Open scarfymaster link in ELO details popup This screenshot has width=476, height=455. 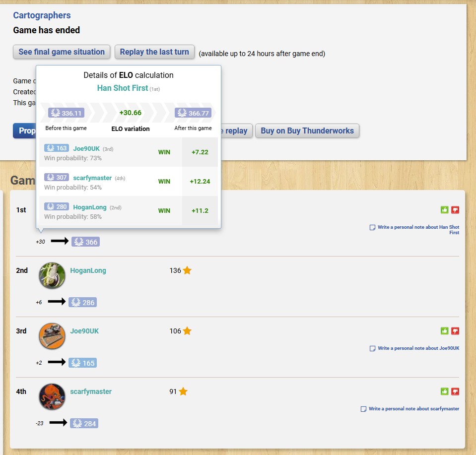[x=92, y=178]
